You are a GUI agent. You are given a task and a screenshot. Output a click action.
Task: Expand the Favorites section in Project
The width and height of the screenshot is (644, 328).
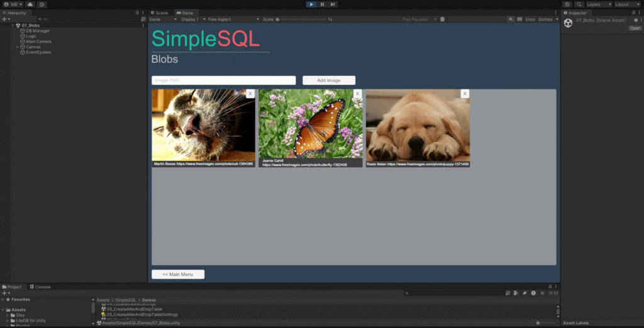[x=3, y=300]
